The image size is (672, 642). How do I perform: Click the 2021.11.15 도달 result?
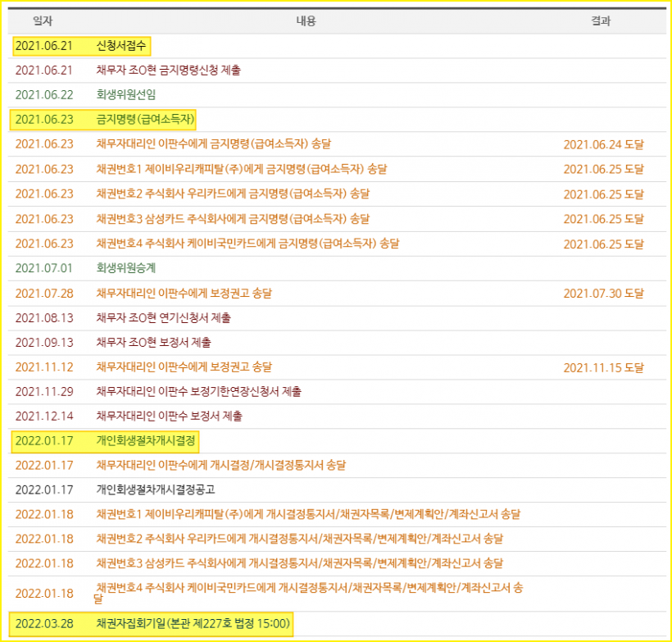pos(603,367)
